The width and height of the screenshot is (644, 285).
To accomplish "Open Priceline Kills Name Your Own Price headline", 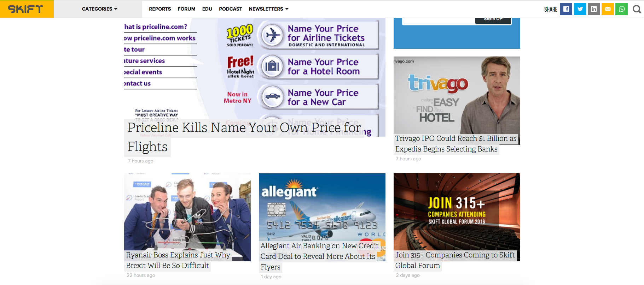I will 244,137.
